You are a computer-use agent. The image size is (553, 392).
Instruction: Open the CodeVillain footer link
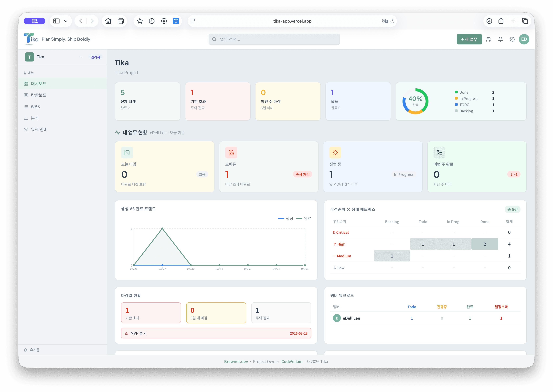pyautogui.click(x=292, y=361)
